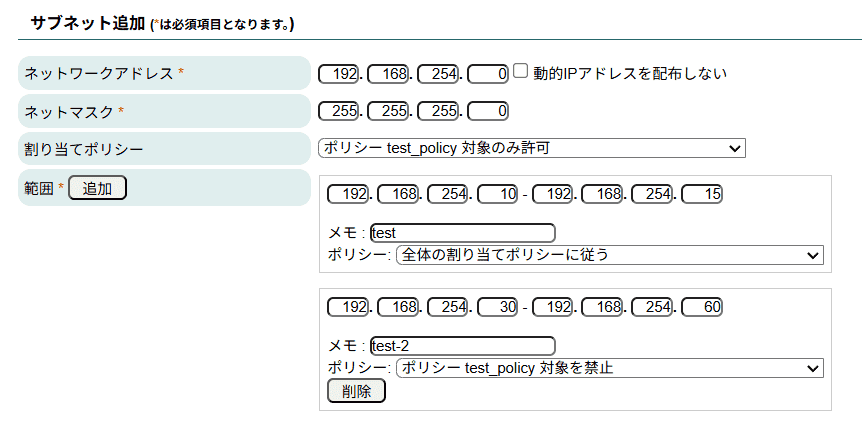
Task: Click the network address last octet 0
Action: 488,74
